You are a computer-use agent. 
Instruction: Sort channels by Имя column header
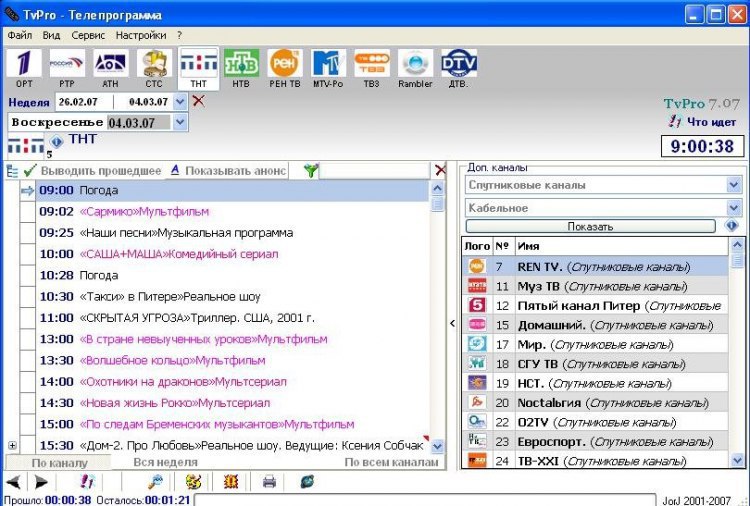point(621,246)
